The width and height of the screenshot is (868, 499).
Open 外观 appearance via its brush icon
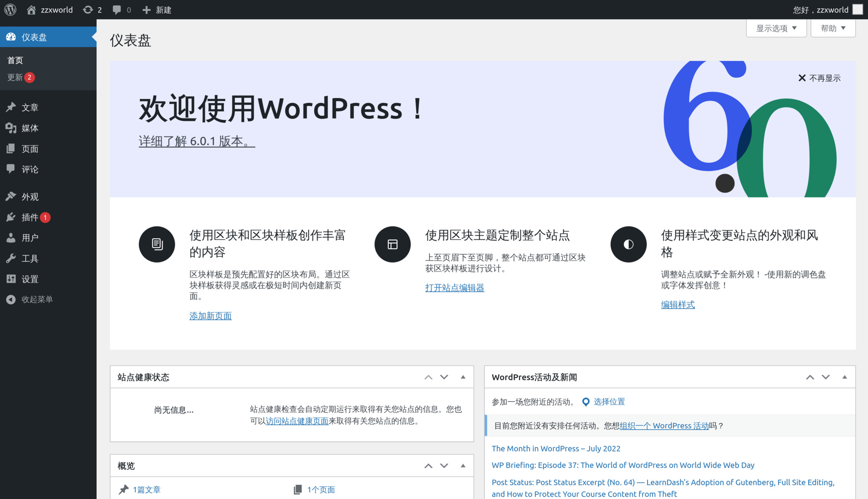tap(11, 196)
